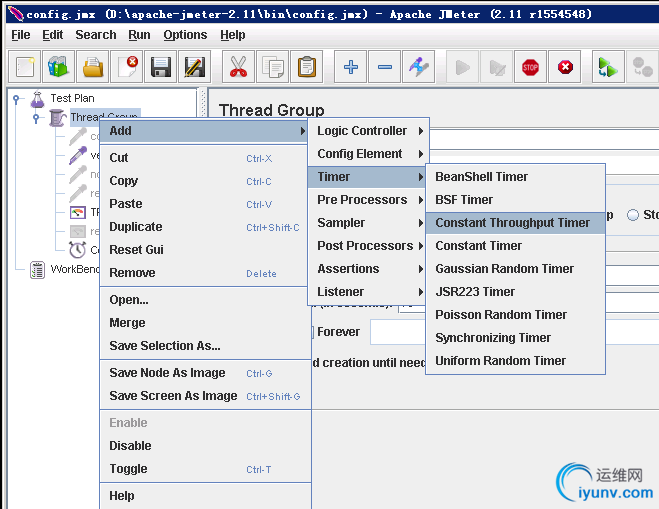This screenshot has width=659, height=509.
Task: Expand the Listener submenu
Action: (367, 292)
